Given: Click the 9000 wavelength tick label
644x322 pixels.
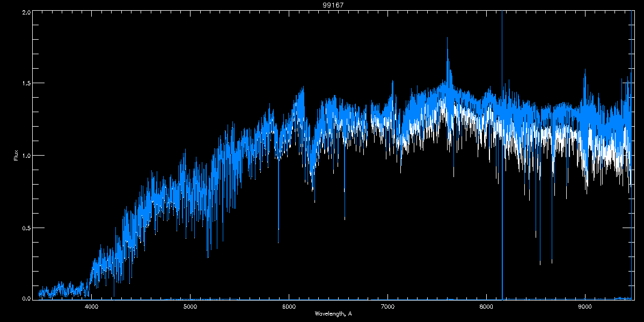Looking at the screenshot, I should (585, 306).
